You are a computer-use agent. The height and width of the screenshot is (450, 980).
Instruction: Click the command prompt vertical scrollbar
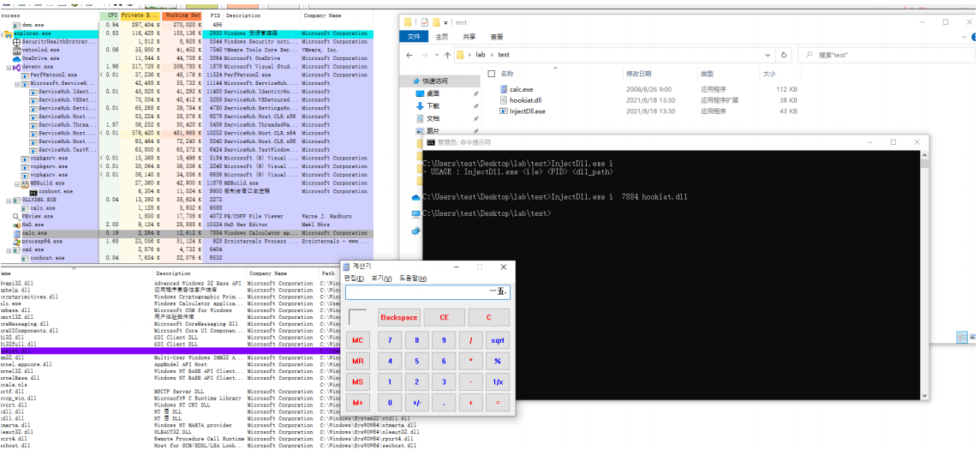click(x=925, y=275)
